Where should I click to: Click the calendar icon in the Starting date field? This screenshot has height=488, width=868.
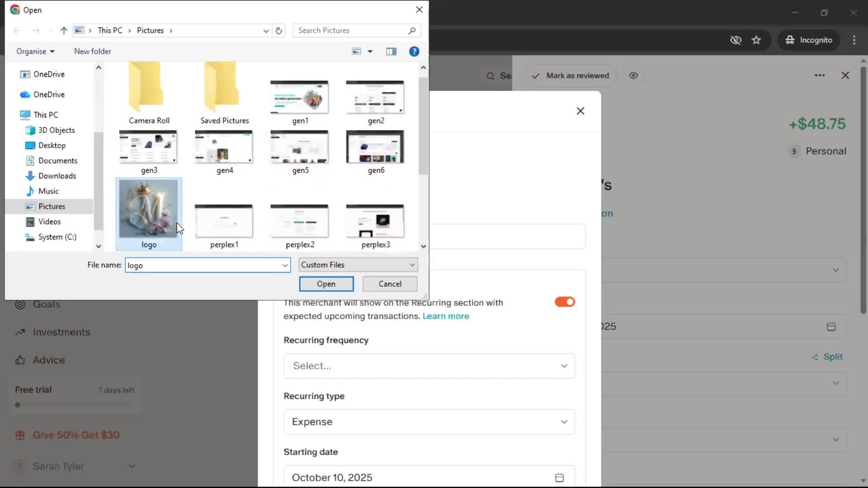coord(559,478)
